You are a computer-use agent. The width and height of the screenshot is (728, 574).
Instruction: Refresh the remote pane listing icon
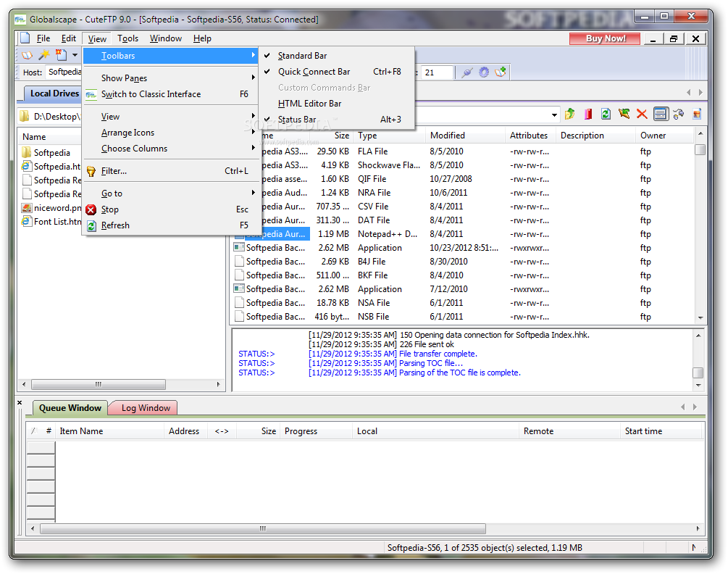(x=606, y=114)
